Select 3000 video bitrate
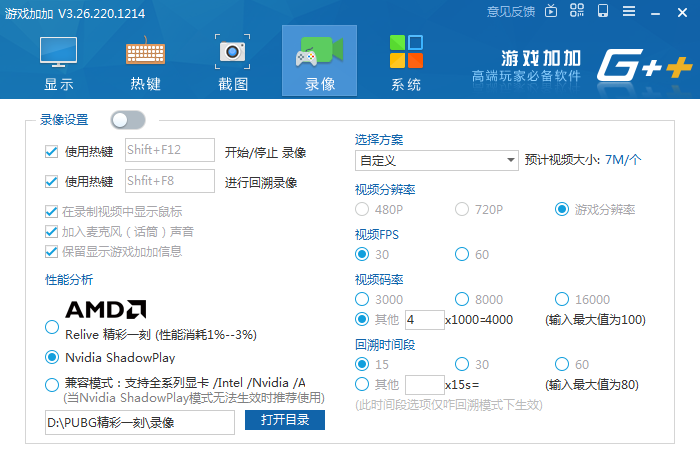Screen dimensions: 700x450 [362, 300]
